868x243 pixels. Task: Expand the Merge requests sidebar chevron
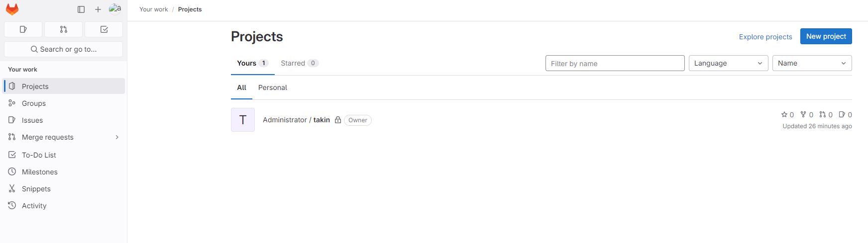(117, 137)
